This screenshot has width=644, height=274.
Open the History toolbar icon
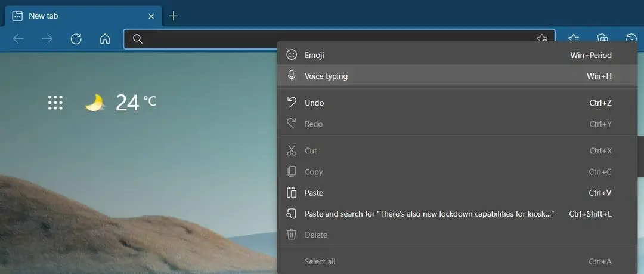point(631,38)
